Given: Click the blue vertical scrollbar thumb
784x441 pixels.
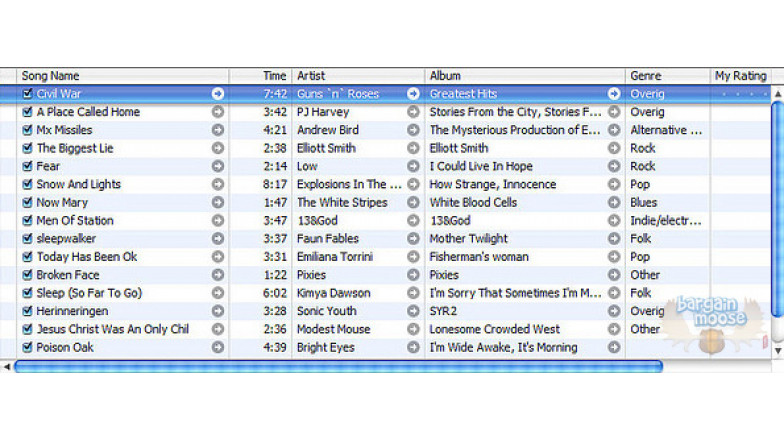Looking at the screenshot, I should pyautogui.click(x=778, y=209).
